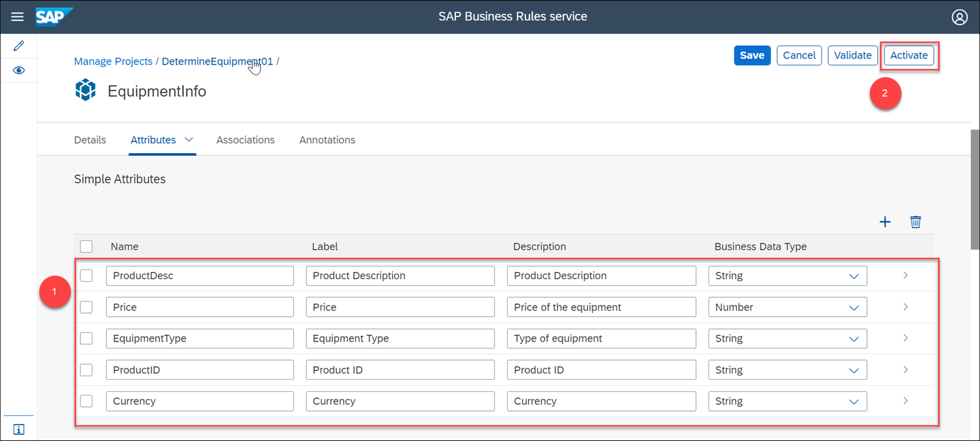
Task: Click the 'Name' column header
Action: click(125, 246)
